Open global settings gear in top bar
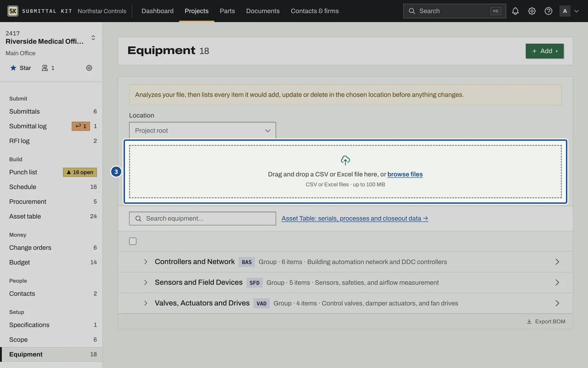 click(x=532, y=11)
